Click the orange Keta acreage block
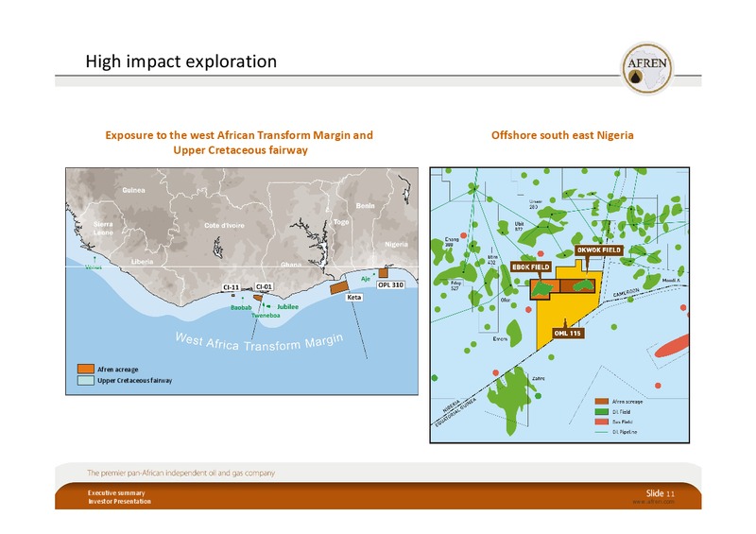This screenshot has height=534, width=756. (x=339, y=287)
